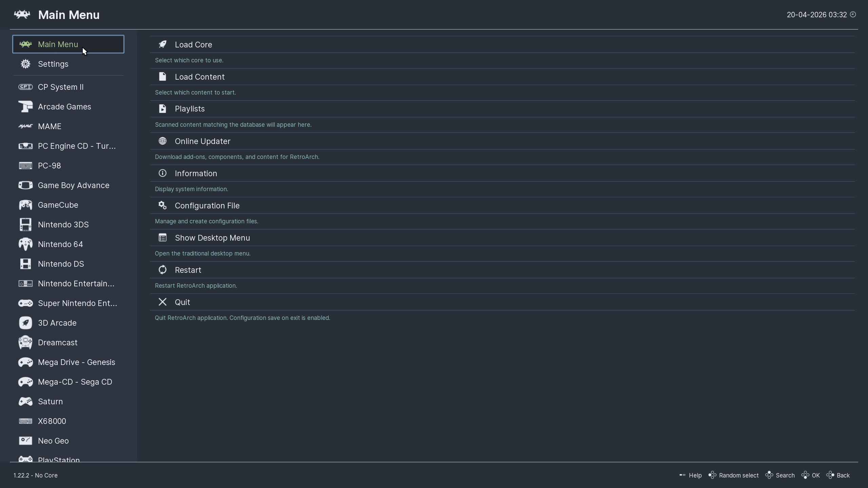Click the Load Core rocket icon
868x488 pixels.
tap(162, 44)
